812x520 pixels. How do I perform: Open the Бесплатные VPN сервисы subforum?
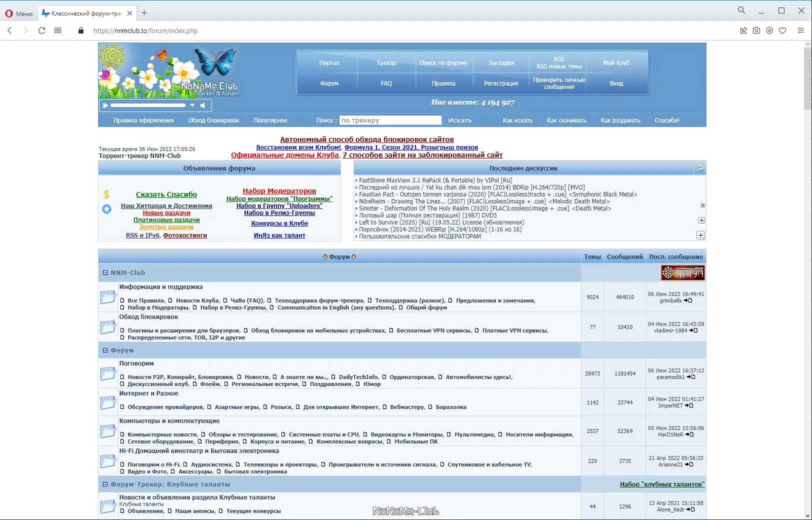click(434, 330)
